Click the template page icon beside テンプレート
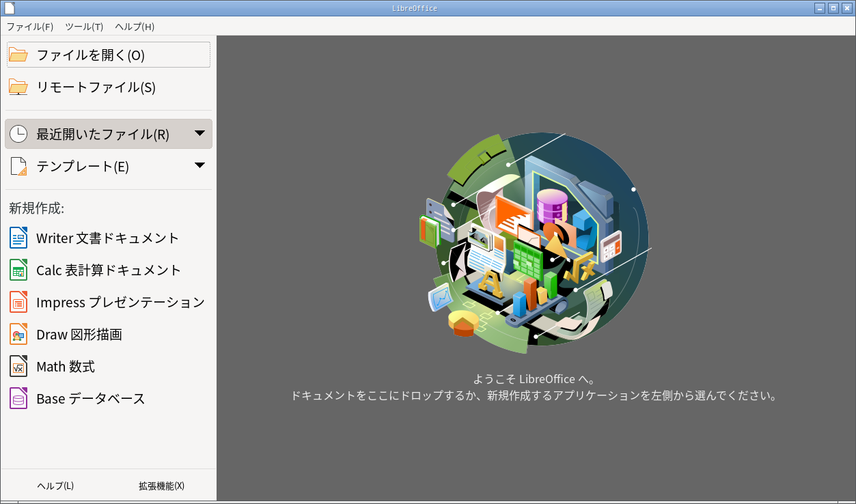 18,166
